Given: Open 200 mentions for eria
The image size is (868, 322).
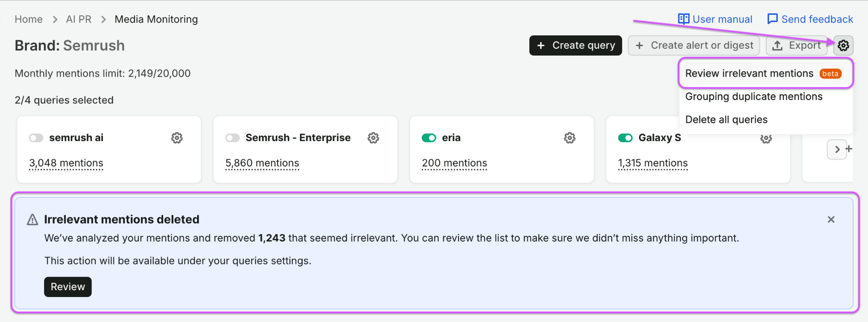Looking at the screenshot, I should [454, 163].
